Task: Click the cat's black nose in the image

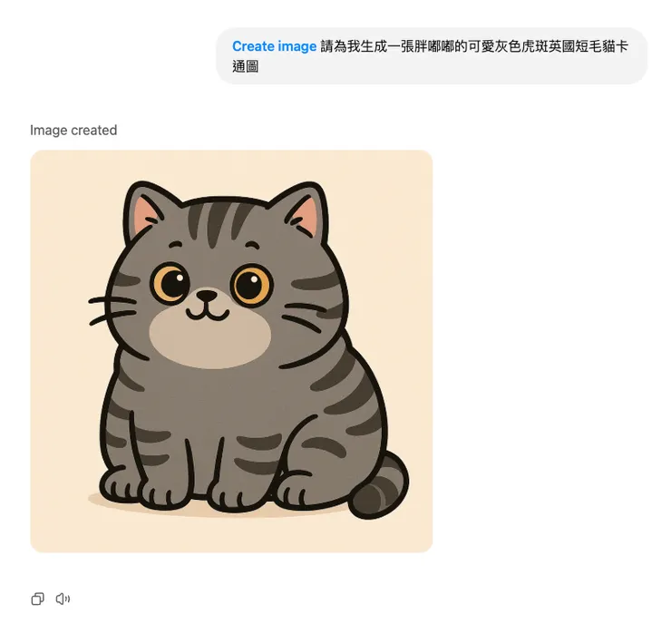Action: (x=207, y=295)
